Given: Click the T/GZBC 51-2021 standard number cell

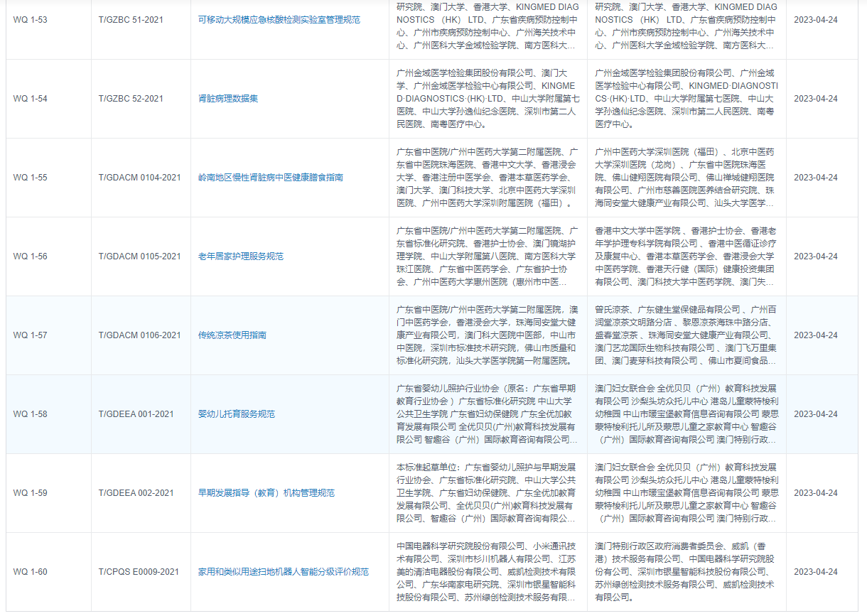Looking at the screenshot, I should 130,20.
